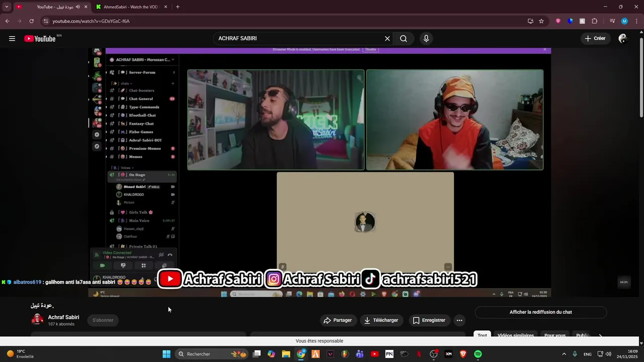The image size is (644, 362).
Task: Click the Rechercher taskbar search box
Action: click(x=213, y=354)
